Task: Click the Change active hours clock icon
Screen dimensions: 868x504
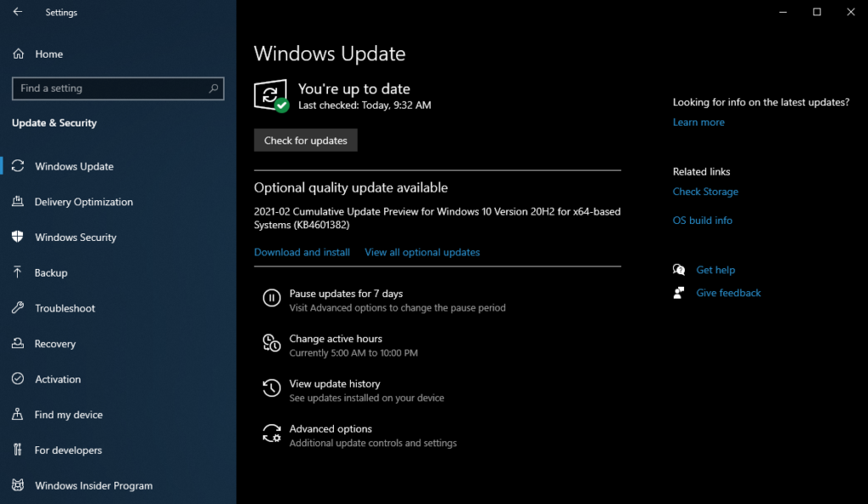Action: pyautogui.click(x=271, y=344)
